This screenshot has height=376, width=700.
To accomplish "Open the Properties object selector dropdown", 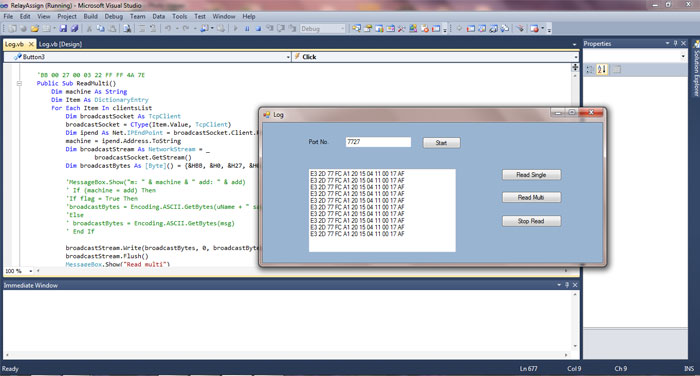I will pyautogui.click(x=683, y=56).
